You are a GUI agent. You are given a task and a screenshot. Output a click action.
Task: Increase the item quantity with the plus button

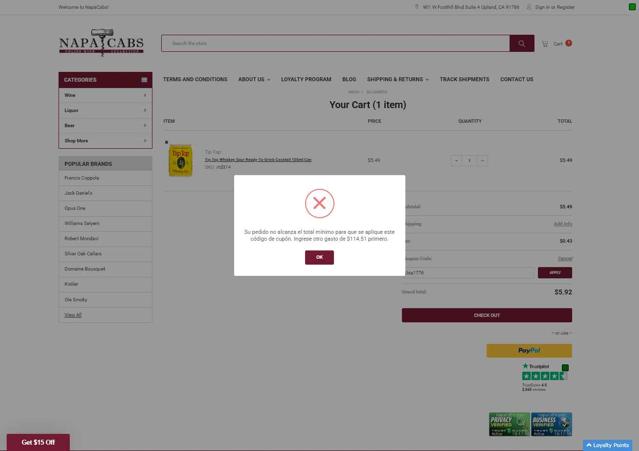pos(482,161)
